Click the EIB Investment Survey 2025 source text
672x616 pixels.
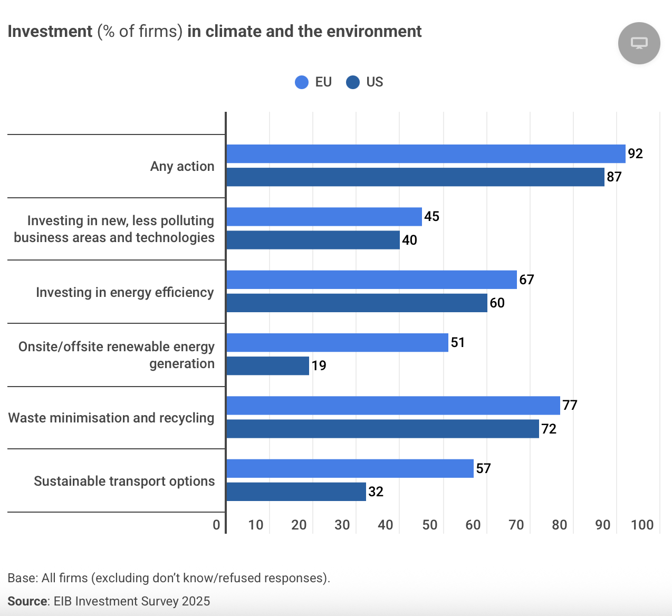(x=132, y=601)
